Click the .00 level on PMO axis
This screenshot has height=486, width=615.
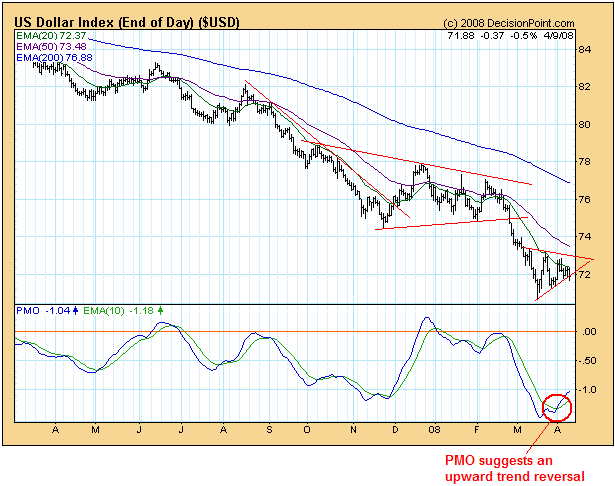point(590,331)
